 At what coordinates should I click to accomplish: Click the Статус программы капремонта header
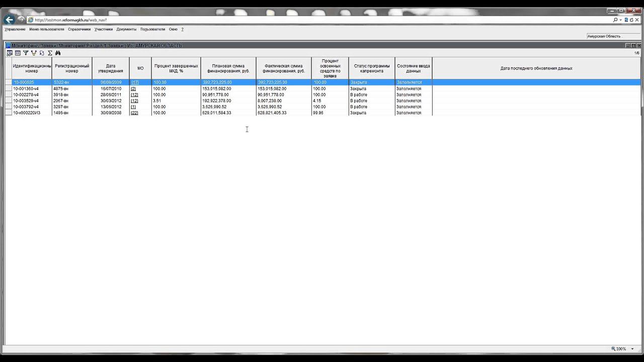pos(372,68)
